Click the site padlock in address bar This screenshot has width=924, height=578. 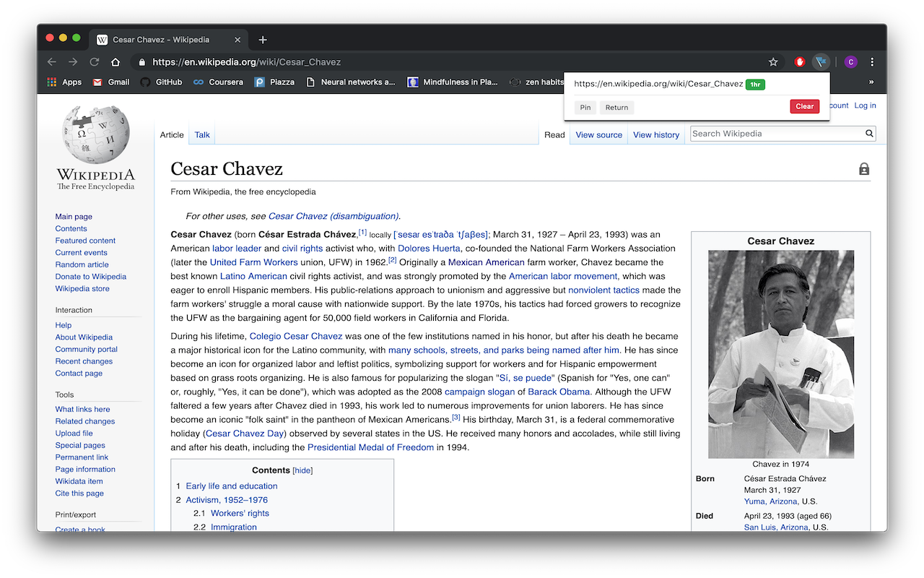[x=142, y=62]
